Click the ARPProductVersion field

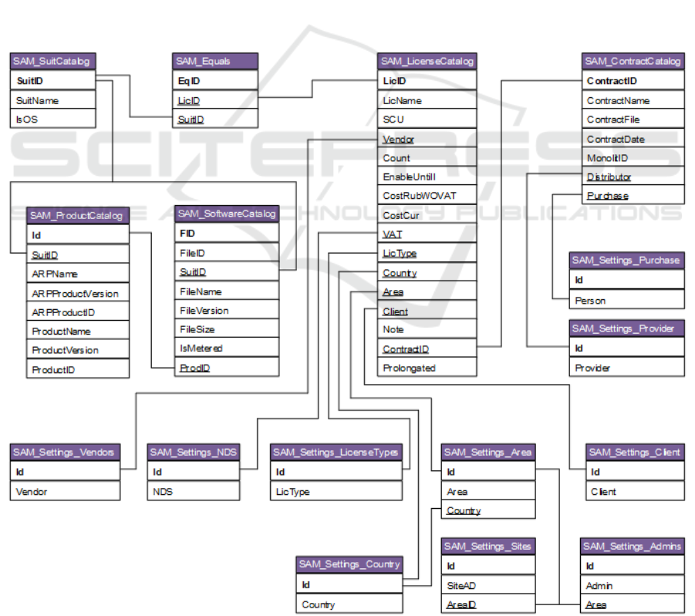click(x=78, y=293)
